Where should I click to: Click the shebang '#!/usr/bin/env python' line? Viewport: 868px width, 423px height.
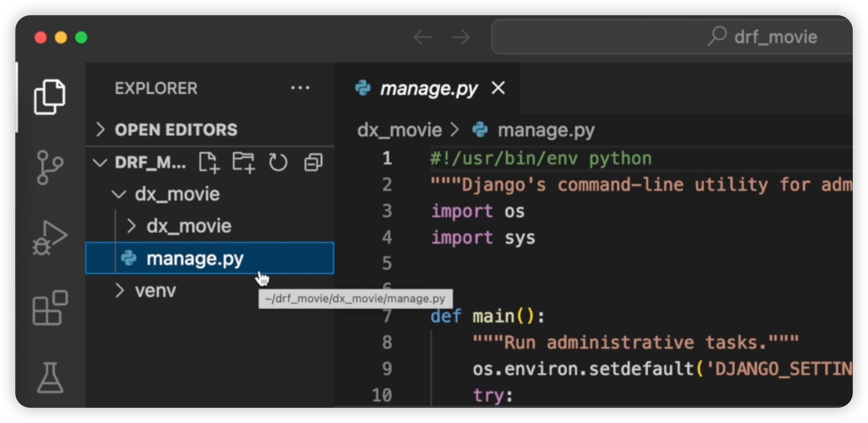541,159
